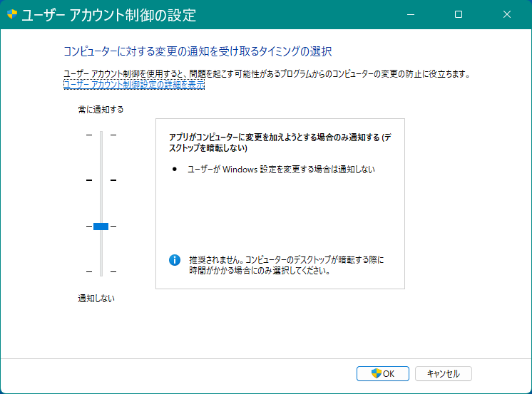This screenshot has height=394, width=532.
Task: Click the explanatory sentence about ユーザー アカウント制御を使用すると
Action: [x=267, y=73]
